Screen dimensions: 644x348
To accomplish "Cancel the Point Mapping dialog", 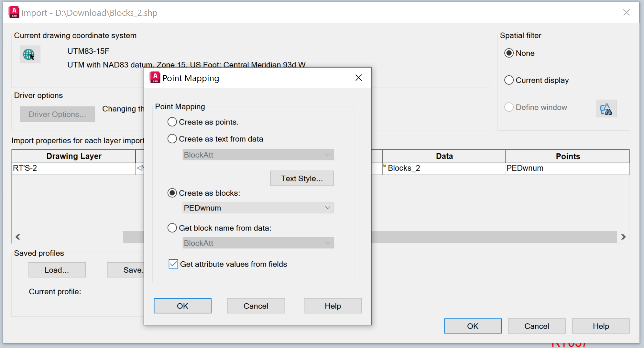I will (x=256, y=306).
